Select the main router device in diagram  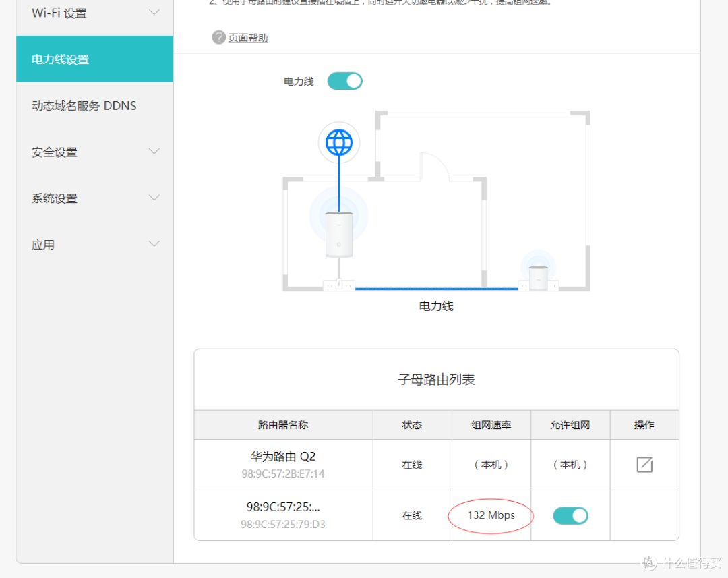click(x=339, y=235)
